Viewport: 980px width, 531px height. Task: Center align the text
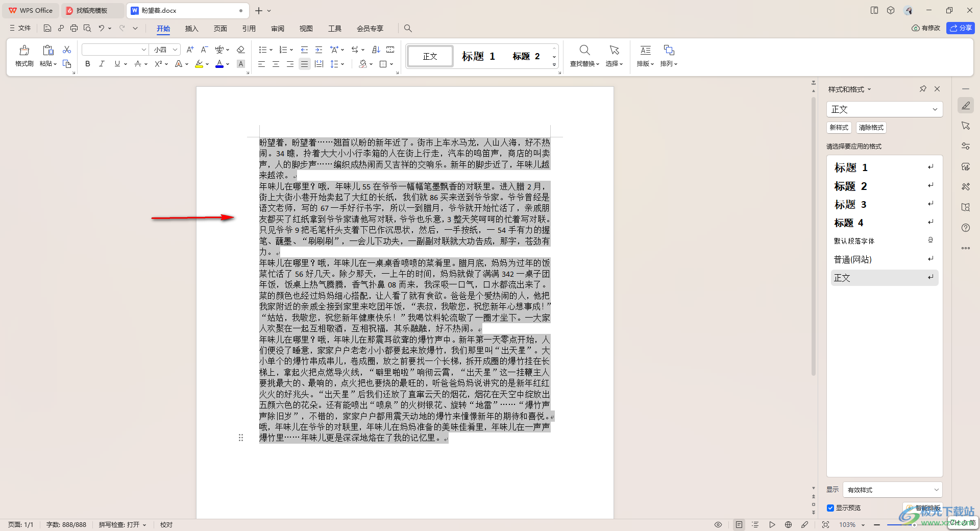[x=276, y=64]
